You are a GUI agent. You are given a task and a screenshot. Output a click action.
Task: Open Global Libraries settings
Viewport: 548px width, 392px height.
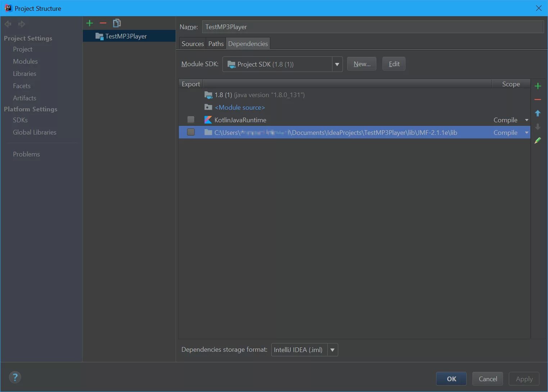35,132
